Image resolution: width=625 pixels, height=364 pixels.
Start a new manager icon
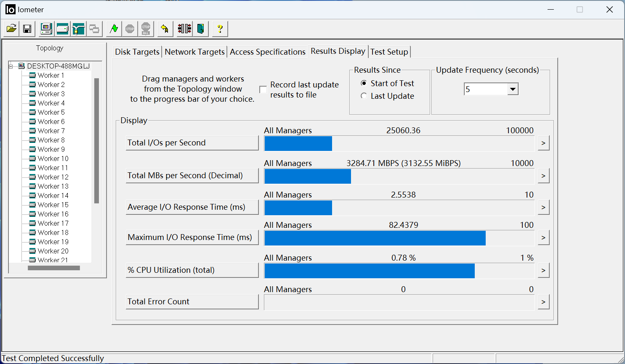coord(46,29)
